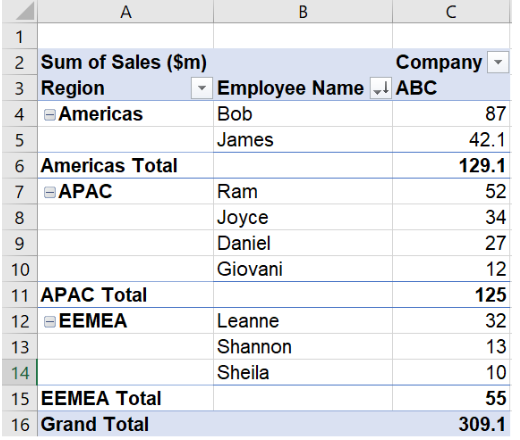
Task: Select the APAC Total value 125
Action: (451, 295)
